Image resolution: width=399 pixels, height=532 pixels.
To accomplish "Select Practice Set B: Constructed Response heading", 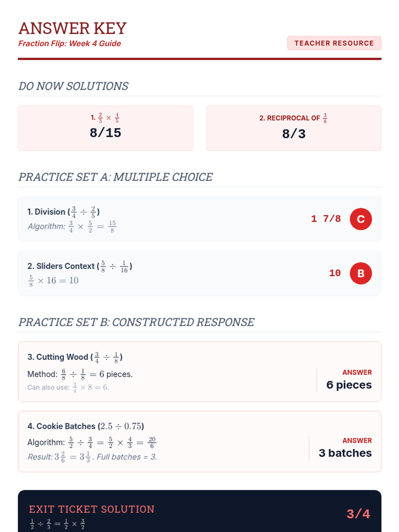I will tap(136, 322).
